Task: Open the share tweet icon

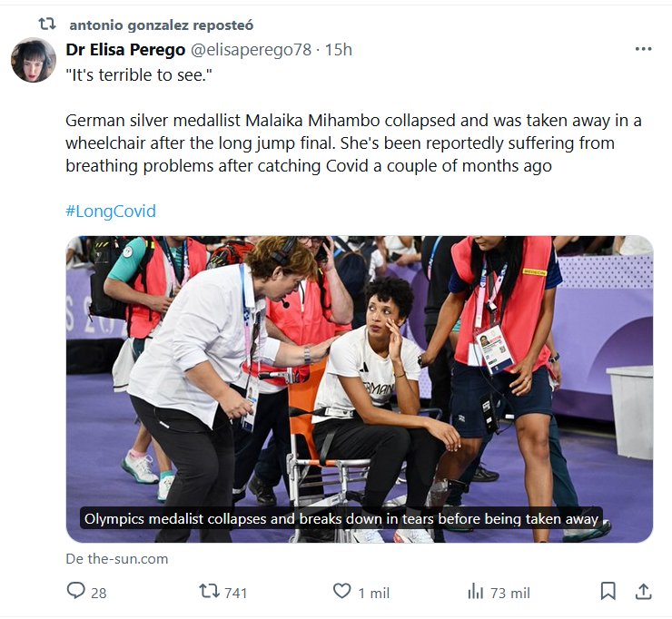Action: 643,592
